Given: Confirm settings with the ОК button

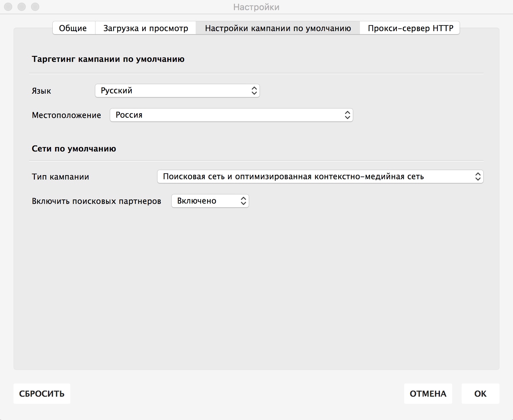Looking at the screenshot, I should pyautogui.click(x=480, y=394).
